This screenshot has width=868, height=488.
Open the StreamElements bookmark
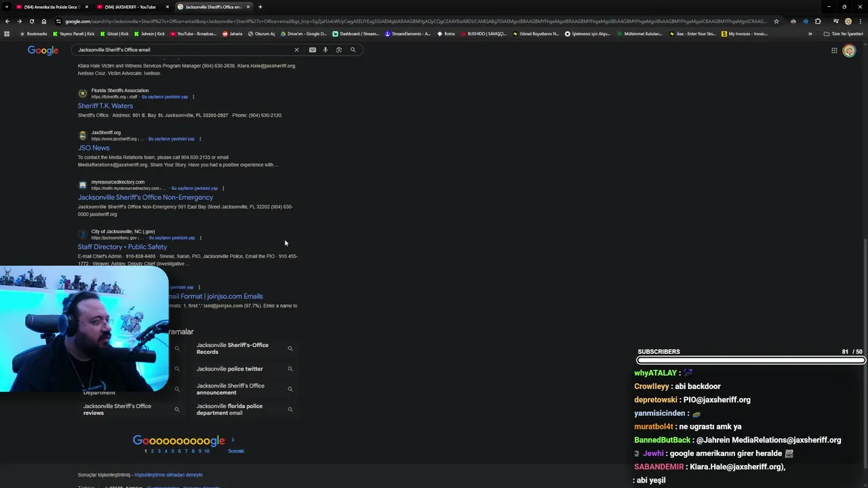(x=408, y=33)
